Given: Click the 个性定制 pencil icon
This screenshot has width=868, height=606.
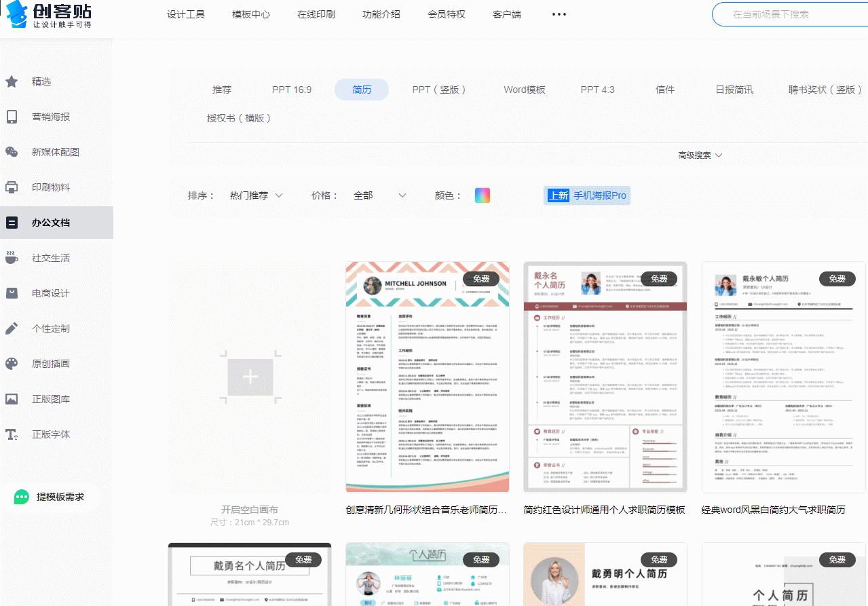Looking at the screenshot, I should 12,328.
